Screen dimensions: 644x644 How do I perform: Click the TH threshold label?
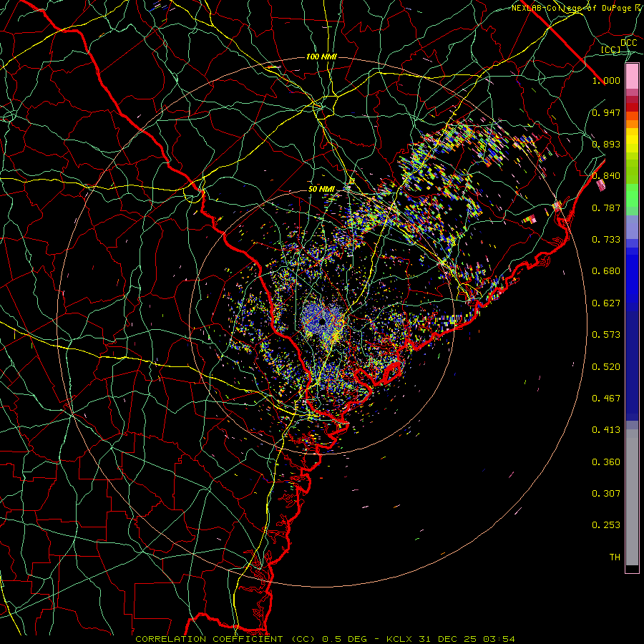pos(615,557)
